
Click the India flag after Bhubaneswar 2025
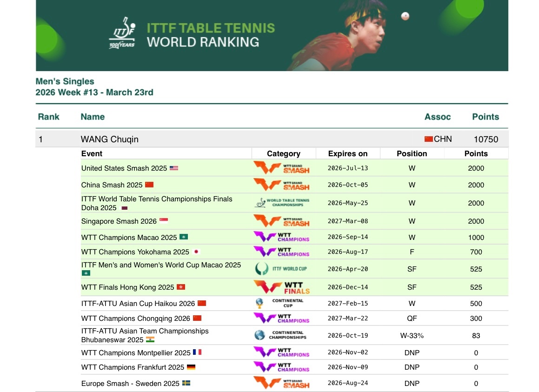150,339
